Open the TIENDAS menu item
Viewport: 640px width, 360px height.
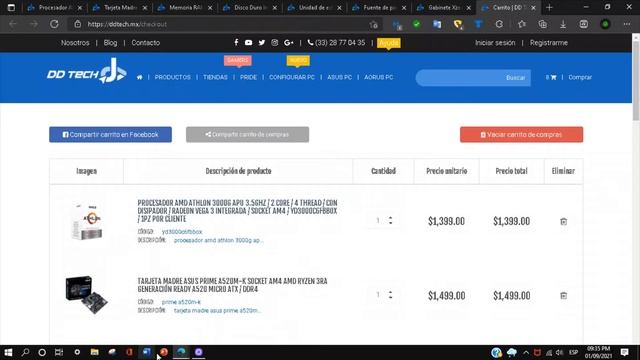click(216, 77)
